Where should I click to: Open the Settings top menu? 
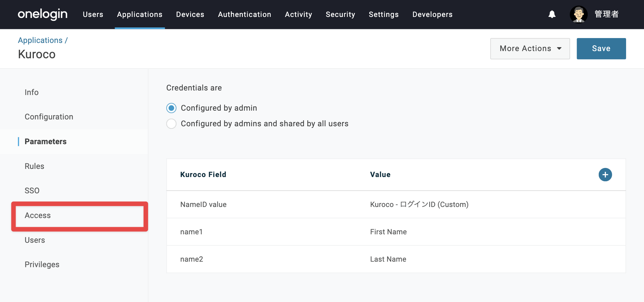click(x=384, y=14)
